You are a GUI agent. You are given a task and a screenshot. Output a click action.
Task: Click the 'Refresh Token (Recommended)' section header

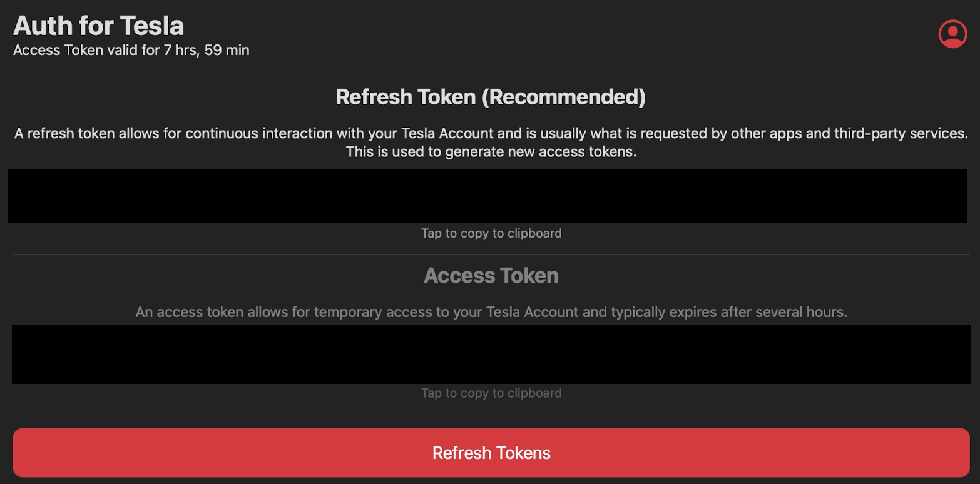pyautogui.click(x=491, y=97)
